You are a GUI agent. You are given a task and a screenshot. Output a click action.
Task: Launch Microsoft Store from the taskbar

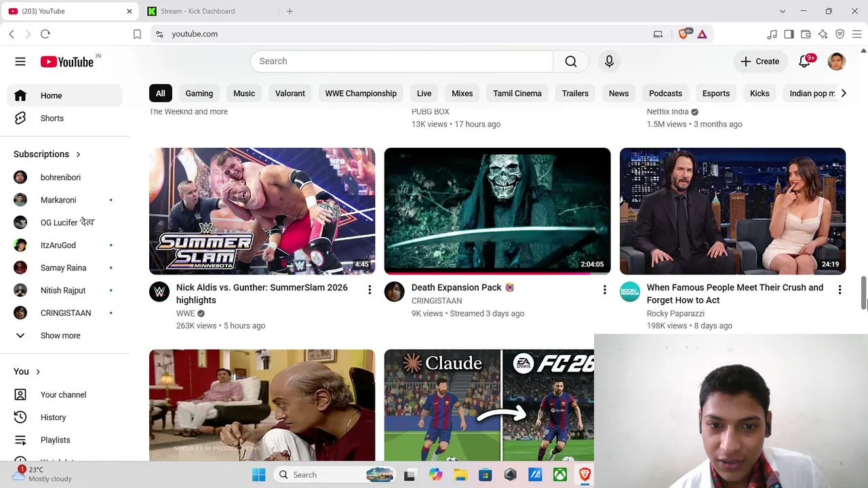[x=485, y=474]
